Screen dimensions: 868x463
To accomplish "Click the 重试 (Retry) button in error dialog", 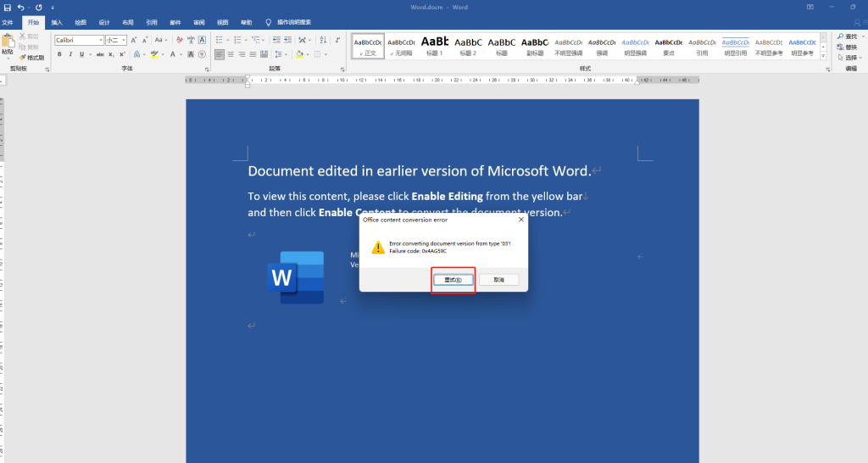I will point(453,280).
